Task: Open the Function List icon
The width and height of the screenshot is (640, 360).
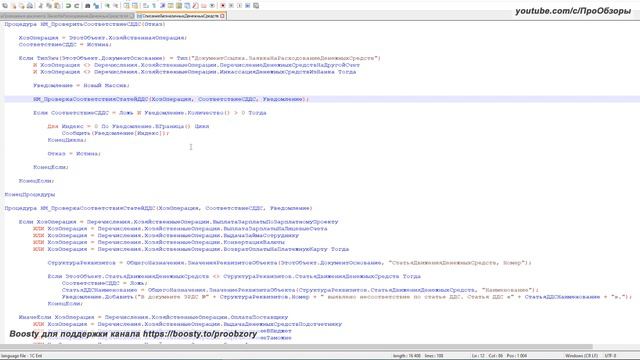Action: 195,6
